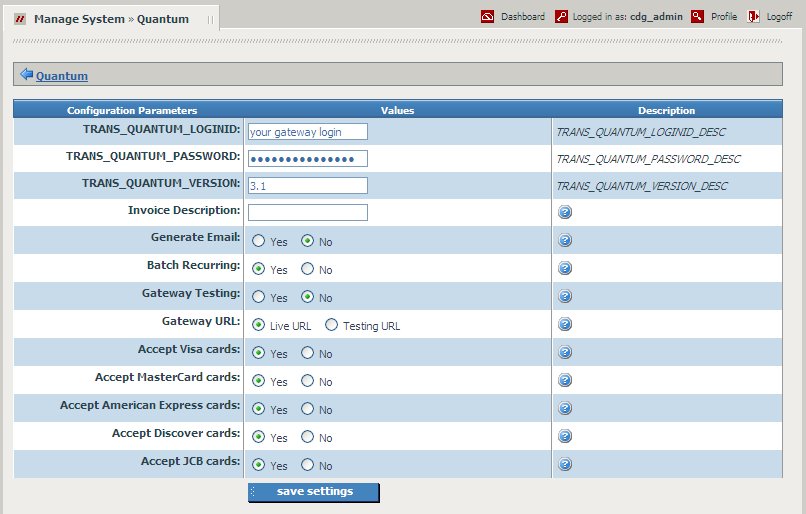Open help icon for Generate Email
The image size is (806, 514).
[x=565, y=240]
